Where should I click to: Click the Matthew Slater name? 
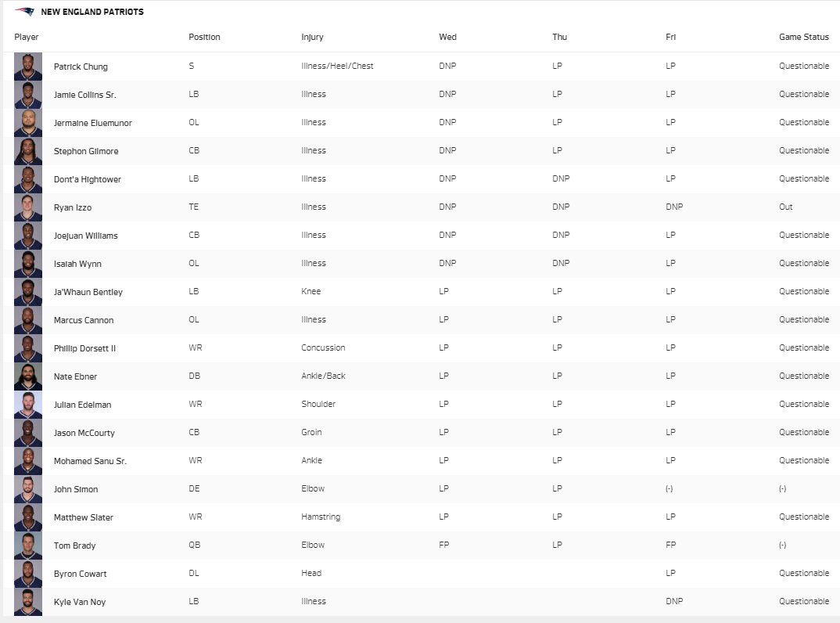point(83,517)
